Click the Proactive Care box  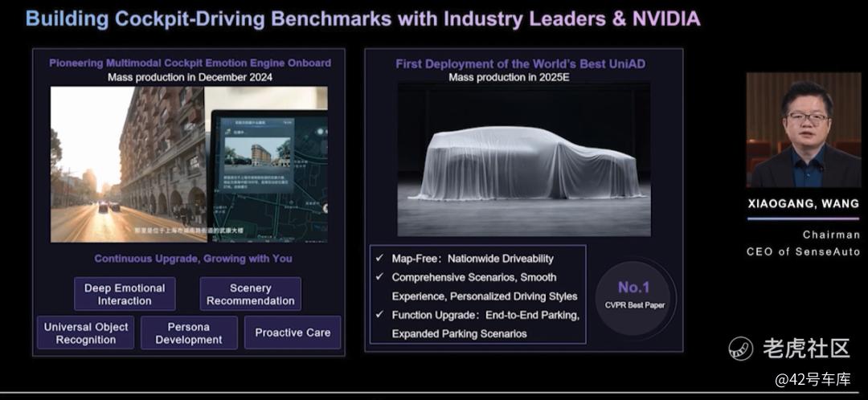(293, 333)
